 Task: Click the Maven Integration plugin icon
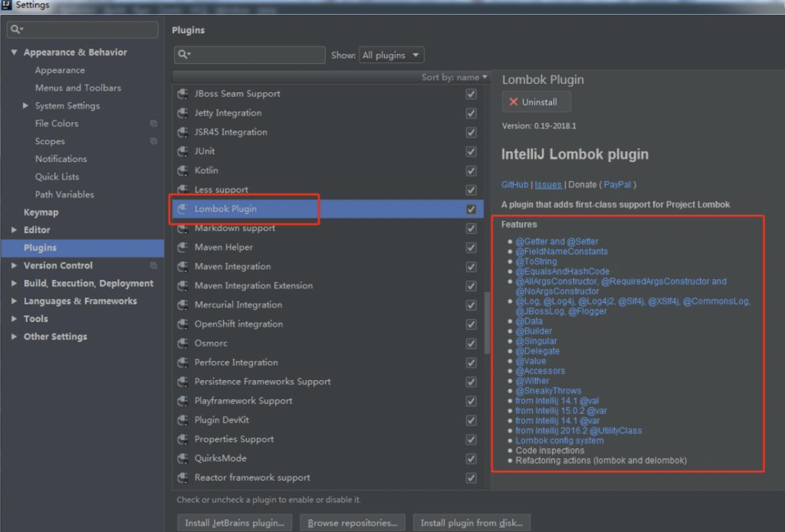click(183, 266)
